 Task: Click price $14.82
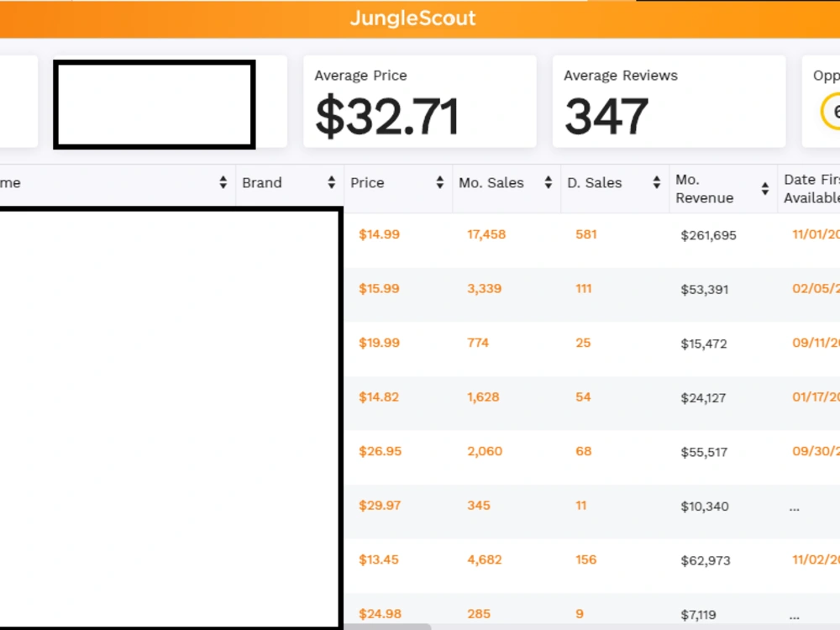(379, 397)
